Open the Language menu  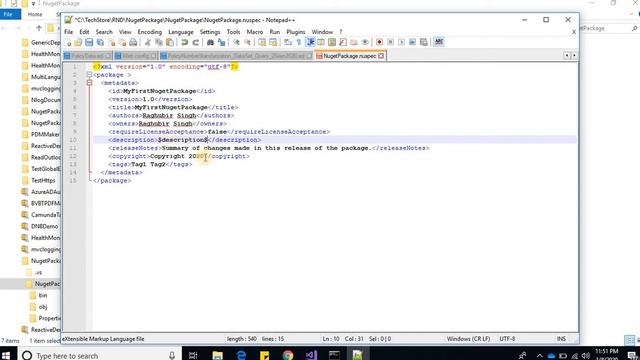click(181, 32)
